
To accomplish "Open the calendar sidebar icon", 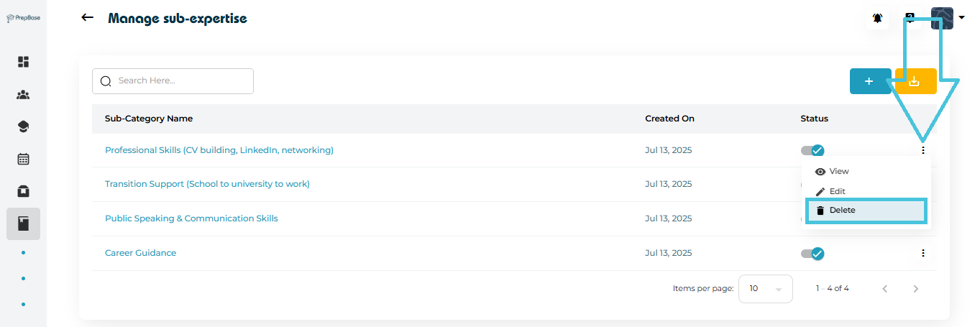I will click(23, 159).
